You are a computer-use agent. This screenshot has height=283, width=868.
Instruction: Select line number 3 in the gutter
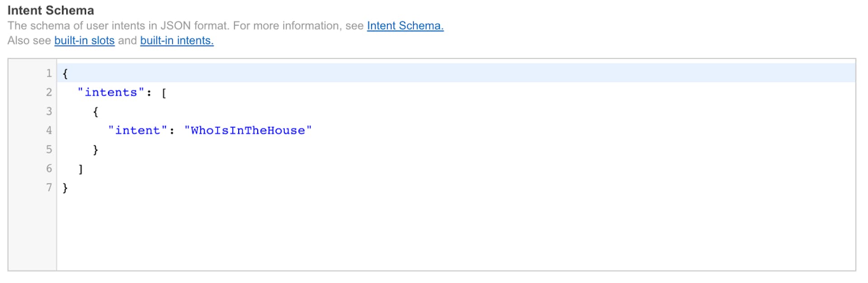49,111
